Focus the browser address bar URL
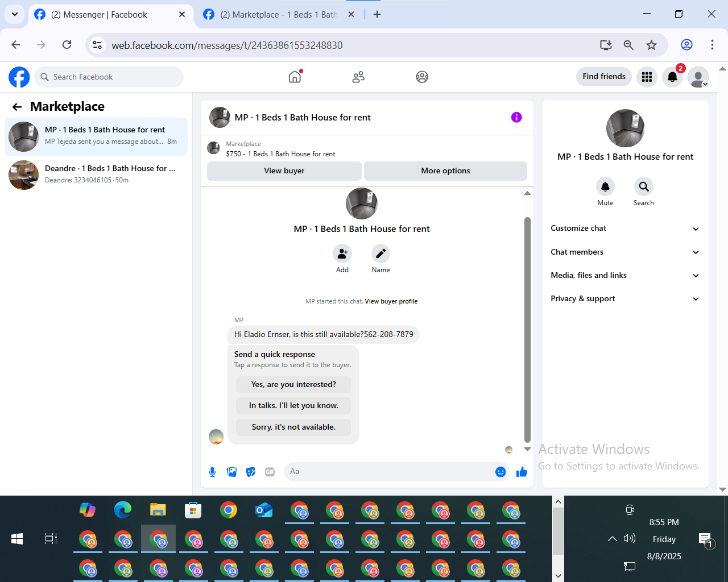Image resolution: width=728 pixels, height=582 pixels. pyautogui.click(x=226, y=45)
